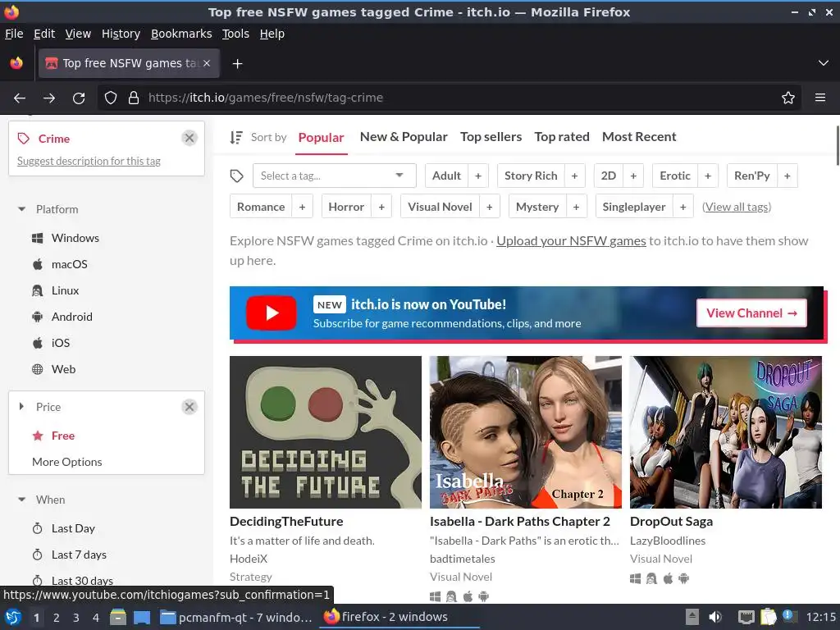840x630 pixels.
Task: Open Firefox View pinned icon
Action: point(16,63)
